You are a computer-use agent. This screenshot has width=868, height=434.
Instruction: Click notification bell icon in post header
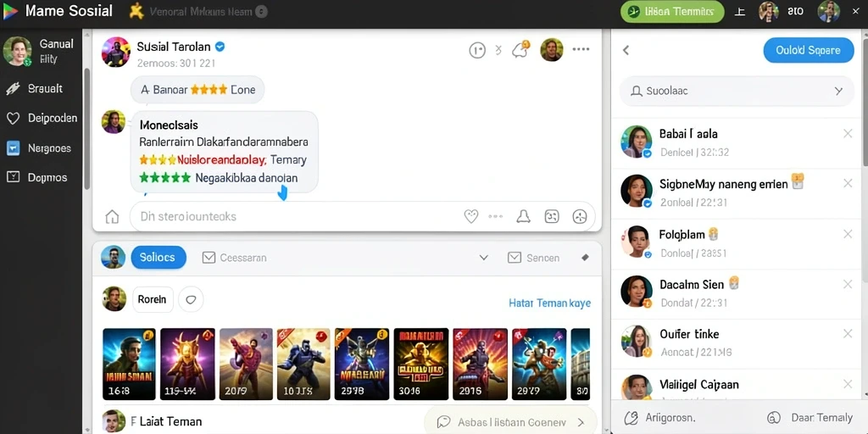click(520, 50)
